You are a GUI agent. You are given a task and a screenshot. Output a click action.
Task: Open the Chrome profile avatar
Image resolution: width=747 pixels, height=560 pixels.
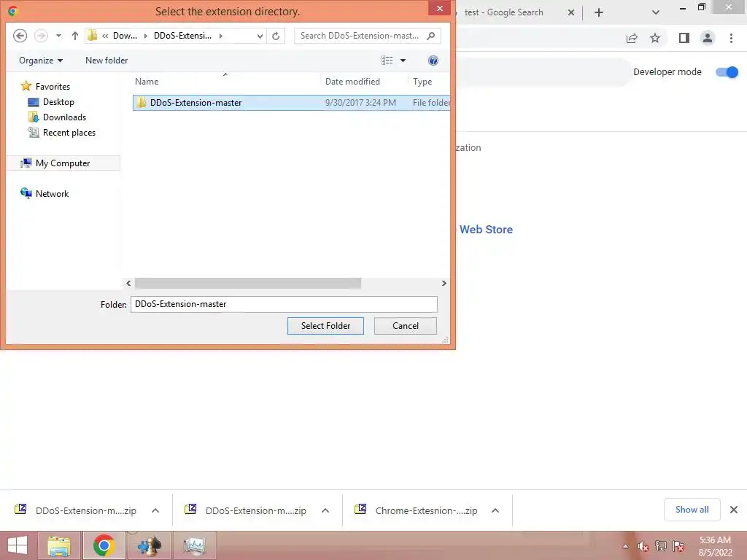pos(708,38)
